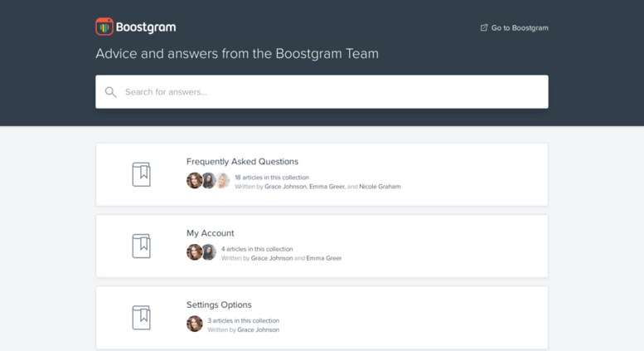Click the 'Advice and answers from the Boostgram Team' heading

tap(237, 53)
